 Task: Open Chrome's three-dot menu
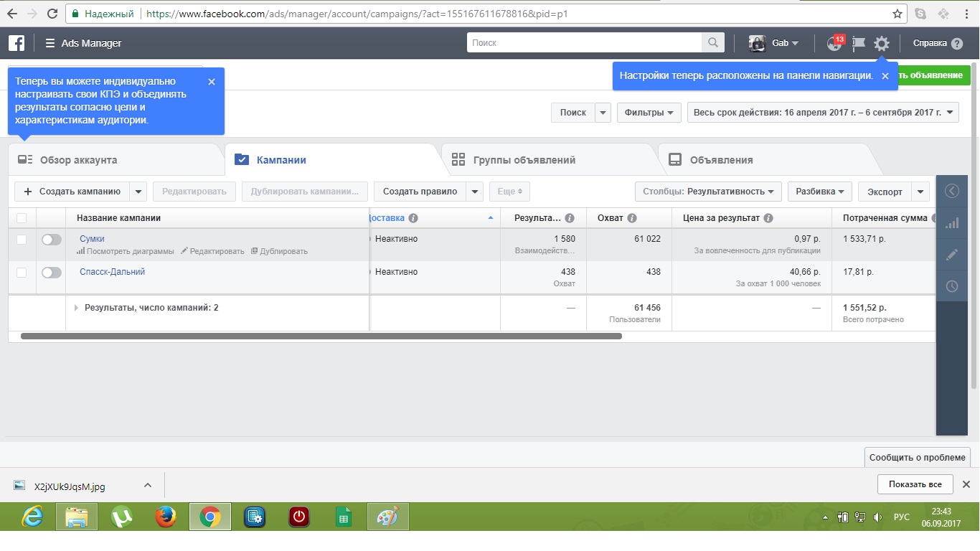968,14
